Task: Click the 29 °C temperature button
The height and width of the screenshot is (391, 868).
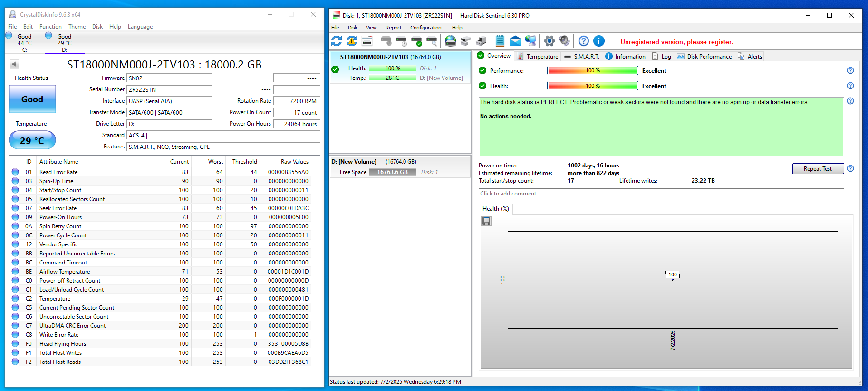Action: tap(32, 140)
